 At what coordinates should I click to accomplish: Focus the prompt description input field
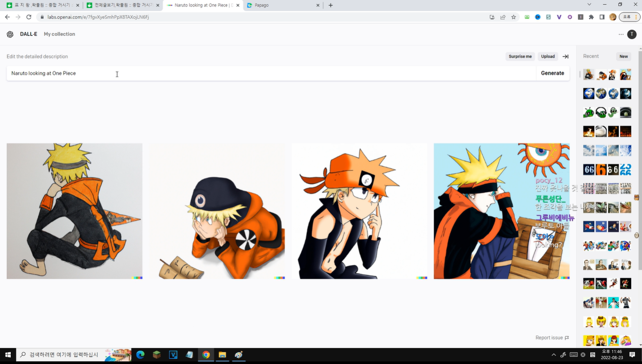point(271,74)
